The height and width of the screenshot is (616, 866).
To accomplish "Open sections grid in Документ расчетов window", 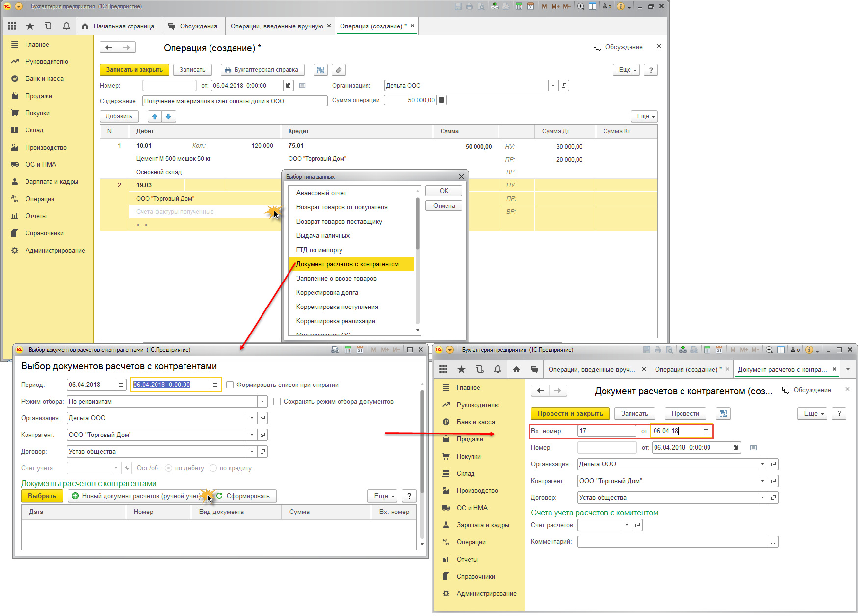I will pos(444,369).
